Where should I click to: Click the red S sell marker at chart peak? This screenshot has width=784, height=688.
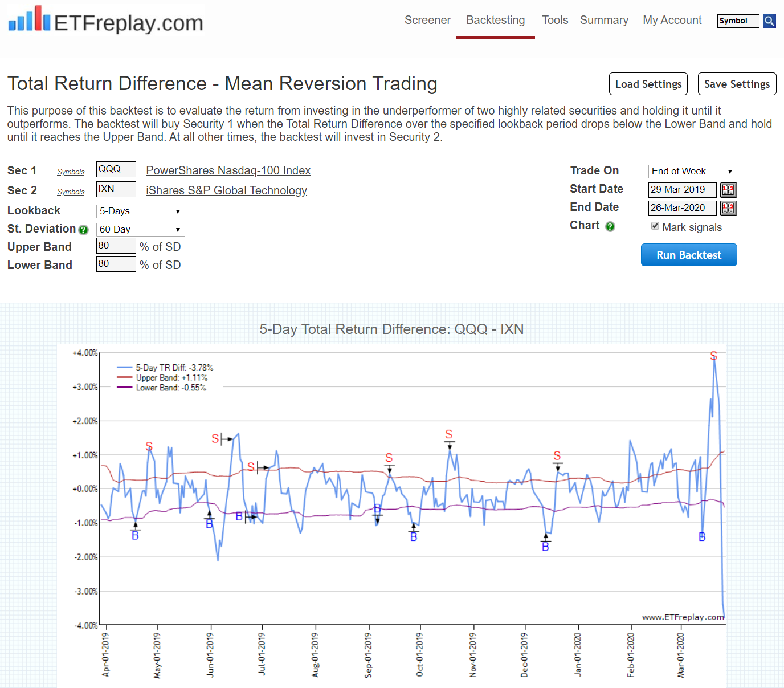click(713, 356)
